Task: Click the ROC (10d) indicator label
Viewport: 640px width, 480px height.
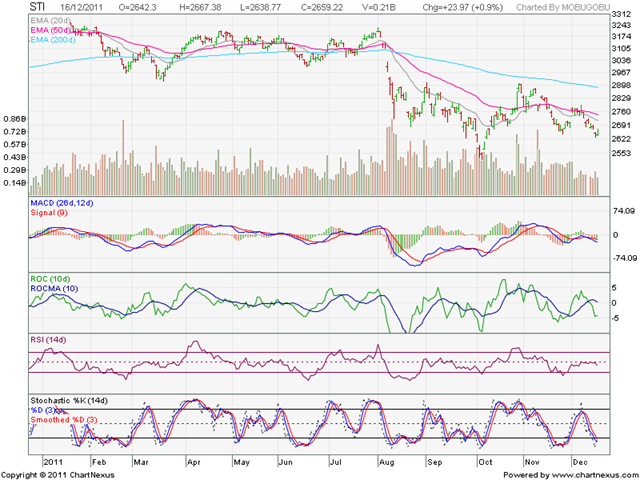Action: point(50,279)
